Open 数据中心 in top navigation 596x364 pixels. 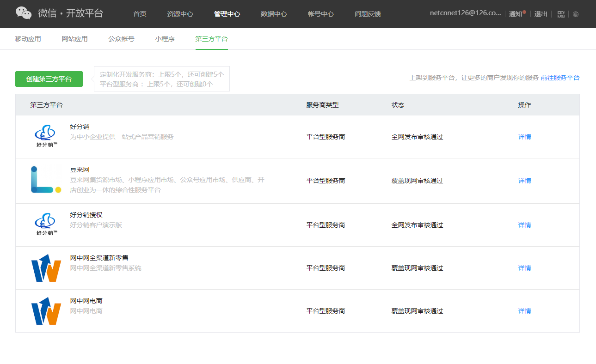pos(274,14)
